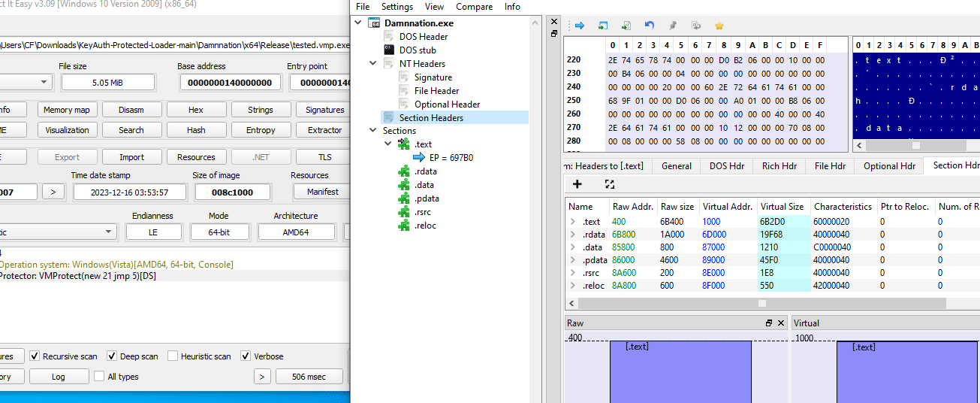Screen dimensions: 980x403
Task: Toggle the Verbose checkbox
Action: [x=245, y=356]
